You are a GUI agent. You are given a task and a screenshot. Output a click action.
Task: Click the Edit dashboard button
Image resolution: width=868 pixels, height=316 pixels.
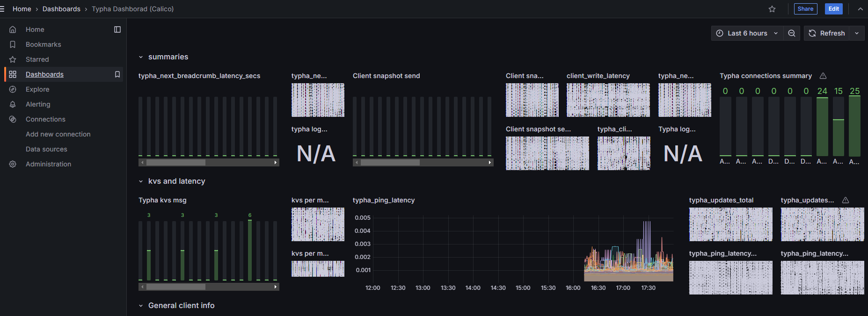tap(833, 9)
